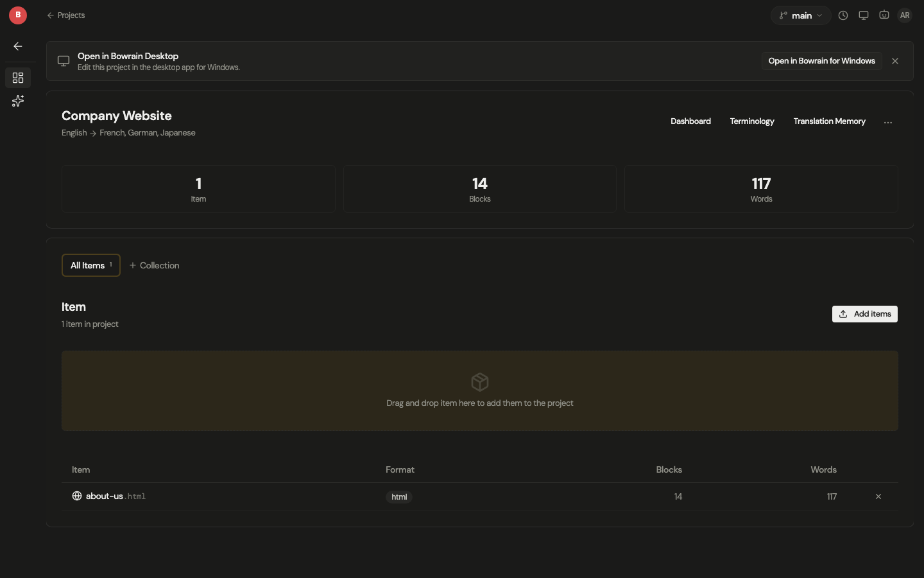Click the 117 words value in about-us row
Screen dimensions: 924x578
point(832,497)
